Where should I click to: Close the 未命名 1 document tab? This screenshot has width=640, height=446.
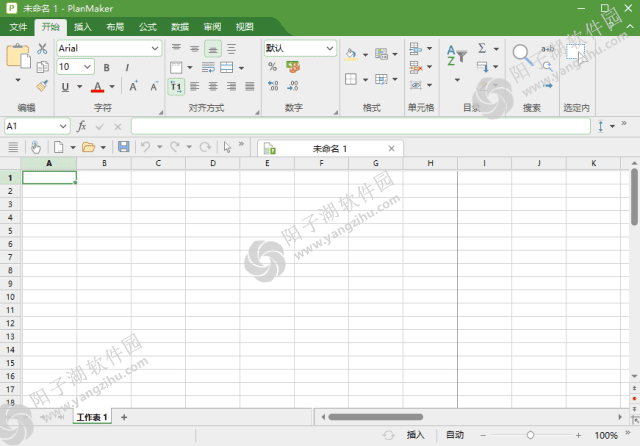(391, 149)
